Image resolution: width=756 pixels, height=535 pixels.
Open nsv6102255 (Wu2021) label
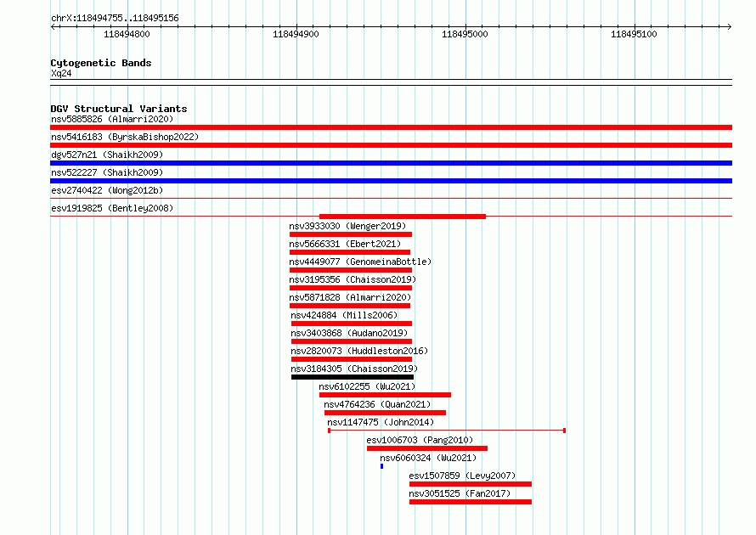[x=367, y=386]
